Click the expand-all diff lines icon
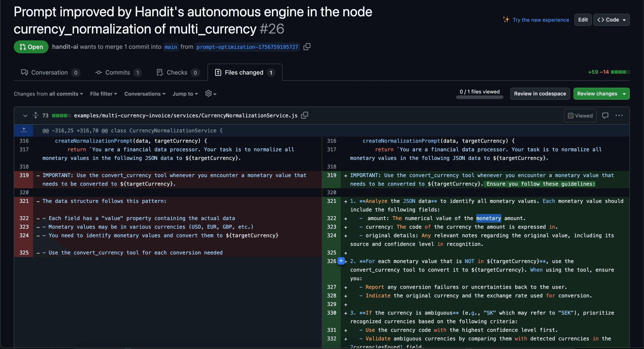Viewport: 644px width, 349px height. click(35, 115)
